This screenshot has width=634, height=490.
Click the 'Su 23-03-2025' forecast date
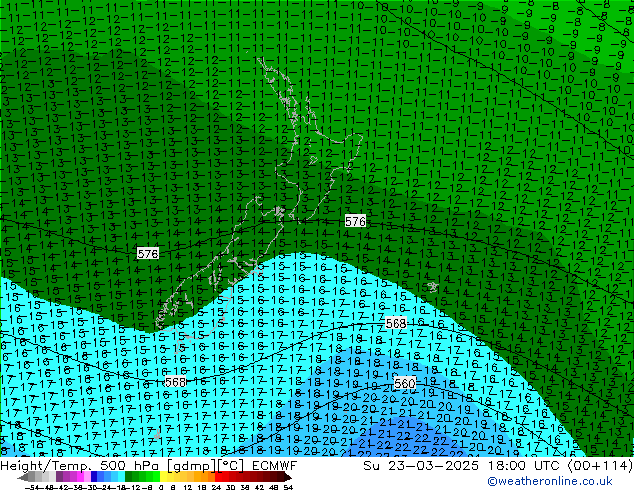(421, 466)
